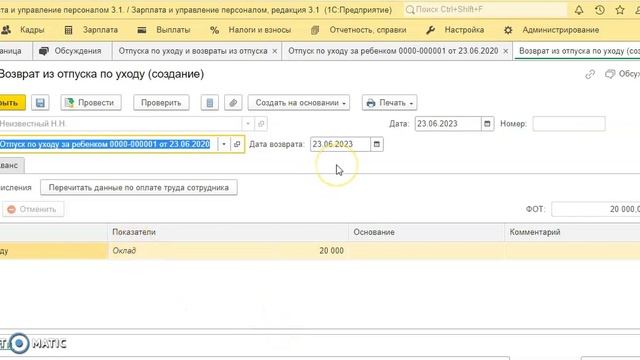The image size is (640, 360).
Task: Open Создать на основании dropdown
Action: pyautogui.click(x=298, y=102)
